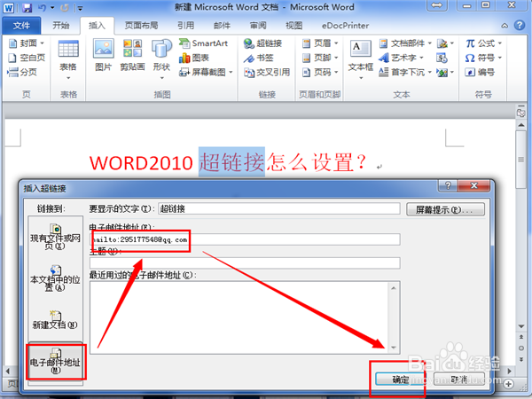
Task: Expand the Drop Cap (首字下沉) dropdown
Action: [x=429, y=72]
